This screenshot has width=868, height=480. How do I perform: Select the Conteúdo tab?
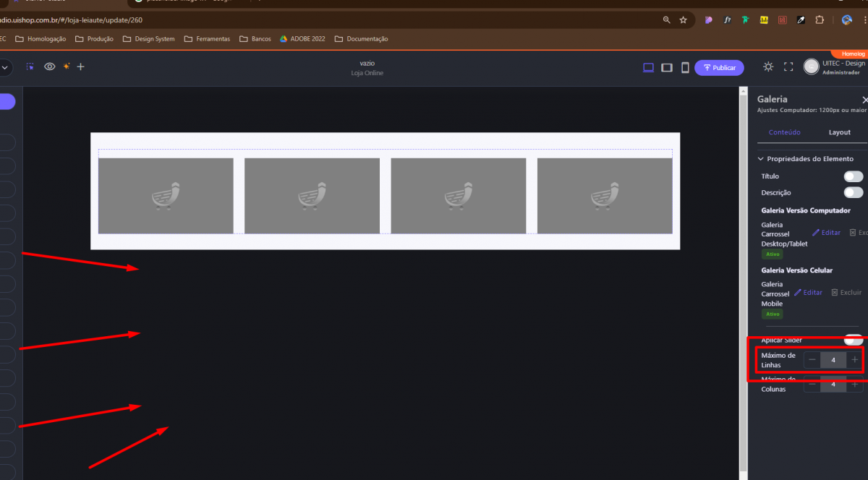coord(784,132)
